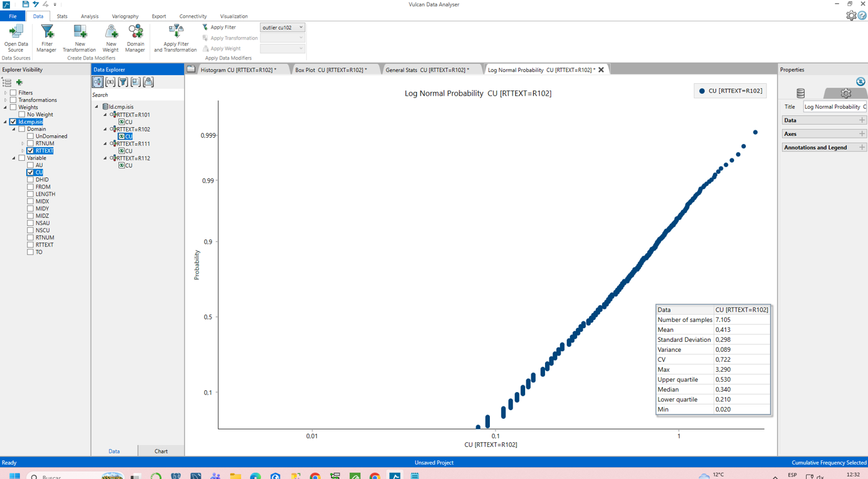The image size is (868, 479).
Task: Open the Apply Filter dropdown 'outlier cu102'
Action: (282, 27)
